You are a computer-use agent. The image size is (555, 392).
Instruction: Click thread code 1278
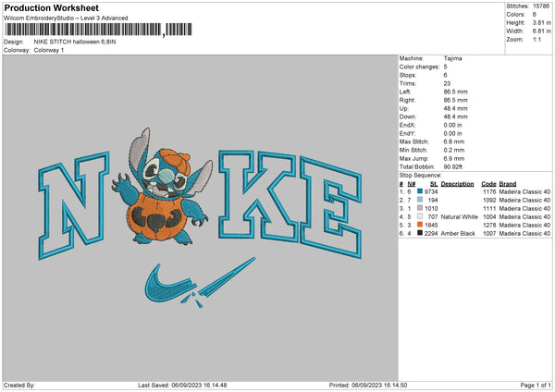(489, 225)
